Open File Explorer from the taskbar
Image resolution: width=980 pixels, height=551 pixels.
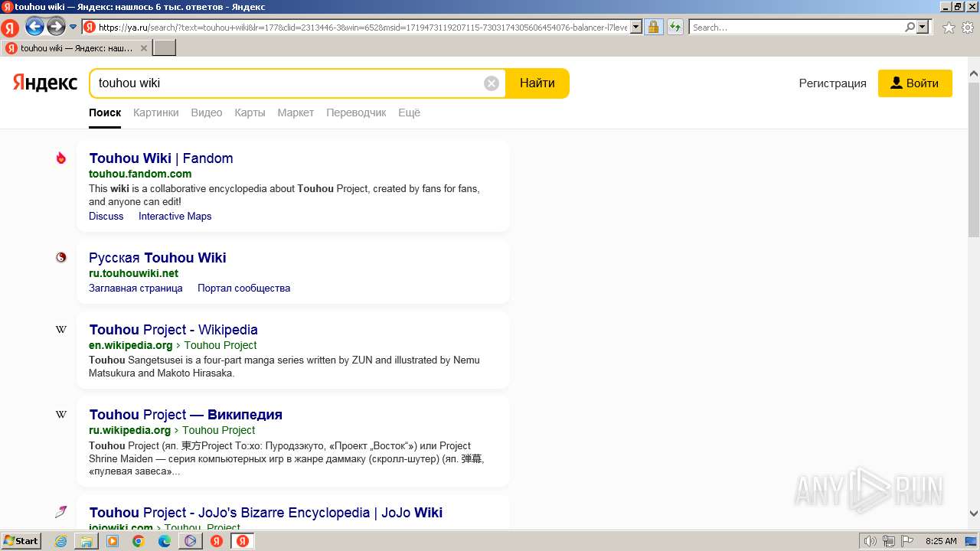87,541
